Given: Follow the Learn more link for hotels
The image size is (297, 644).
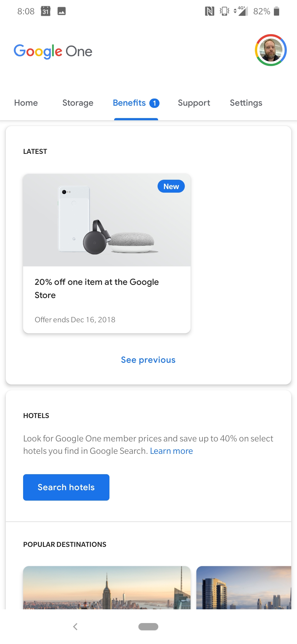Looking at the screenshot, I should point(171,451).
